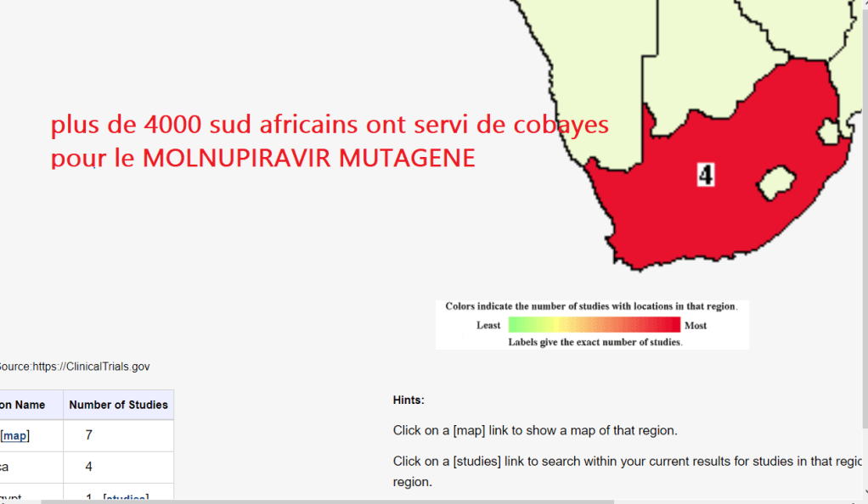
Task: Click the [map] link in the table
Action: (x=15, y=435)
